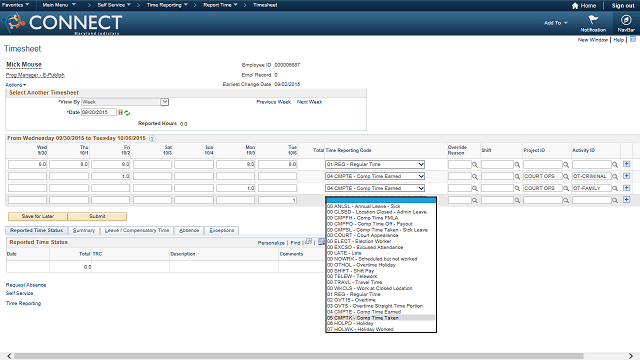The width and height of the screenshot is (640, 360).
Task: Open the NavBar compass icon
Action: pyautogui.click(x=626, y=20)
